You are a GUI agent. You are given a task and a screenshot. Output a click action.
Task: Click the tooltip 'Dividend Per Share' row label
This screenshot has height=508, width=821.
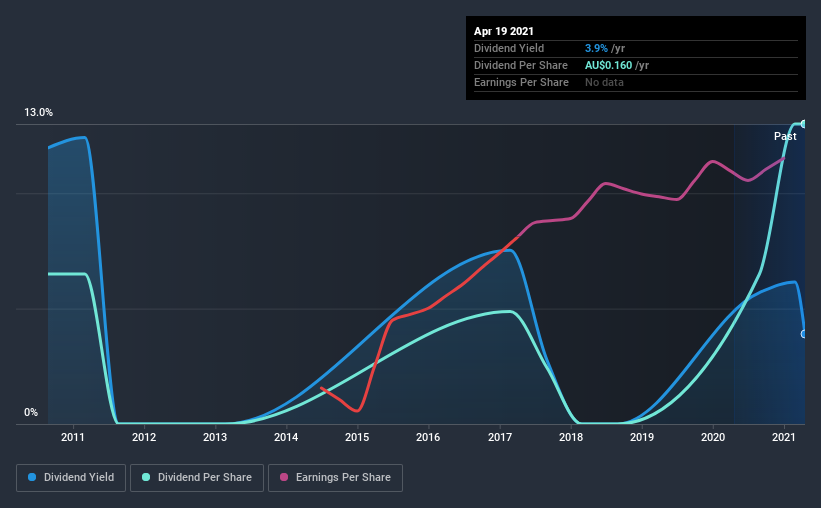(x=520, y=65)
